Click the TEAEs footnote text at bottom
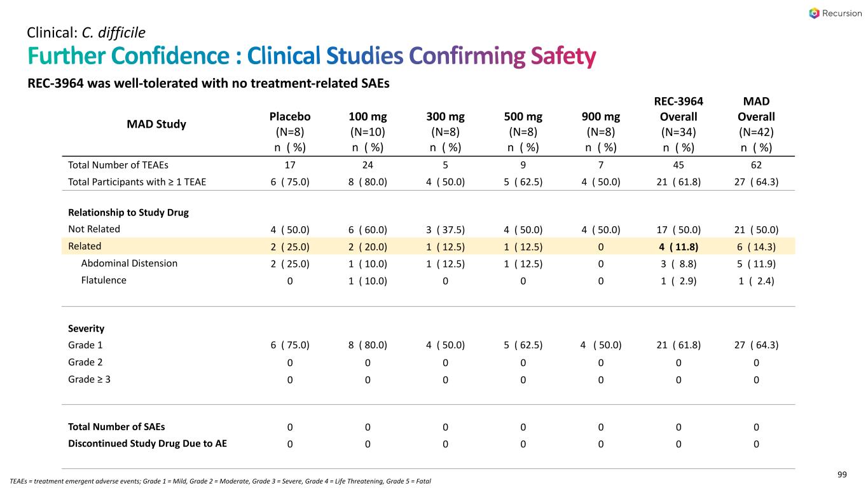The image size is (868, 488). (221, 480)
